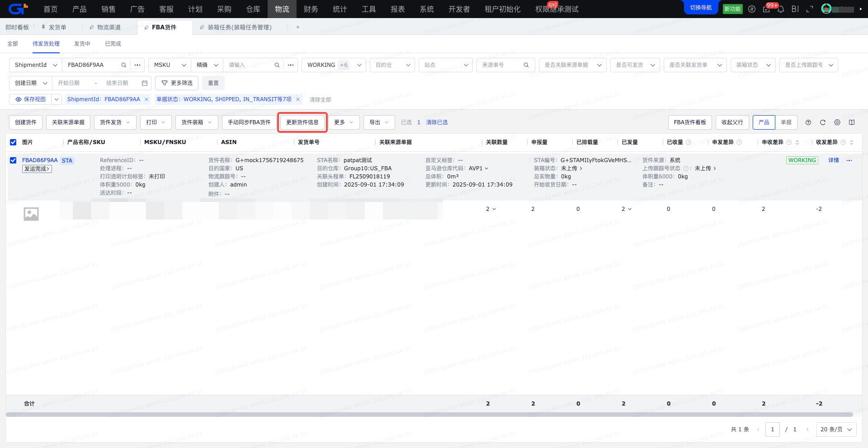The height and width of the screenshot is (448, 868).
Task: Click the 创建货件 button
Action: [x=26, y=122]
